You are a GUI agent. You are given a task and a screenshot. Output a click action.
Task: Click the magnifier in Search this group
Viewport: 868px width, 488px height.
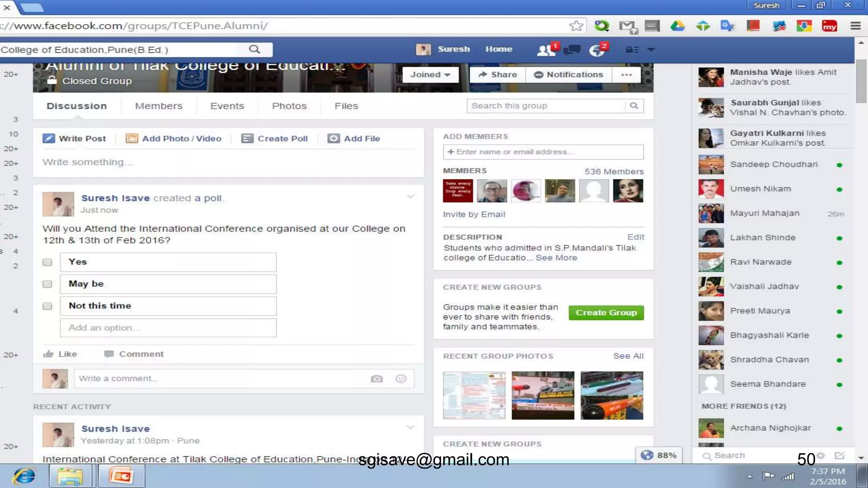(634, 106)
